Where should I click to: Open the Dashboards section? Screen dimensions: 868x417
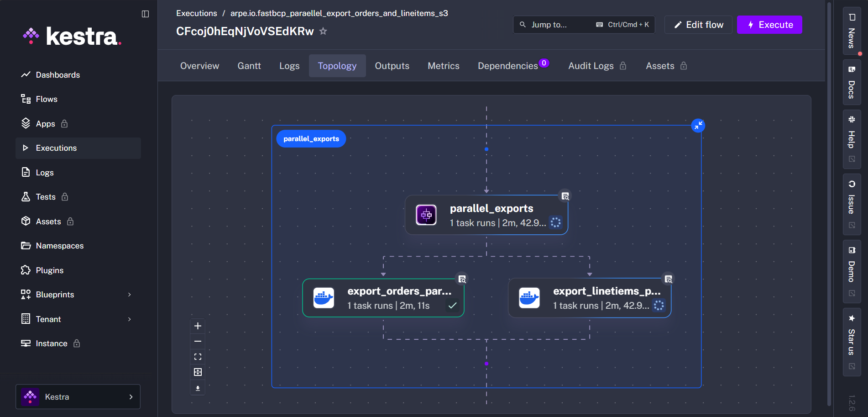pyautogui.click(x=58, y=74)
